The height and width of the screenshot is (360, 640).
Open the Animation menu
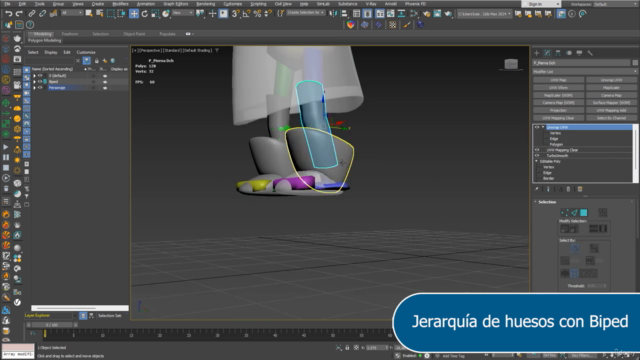click(x=146, y=4)
